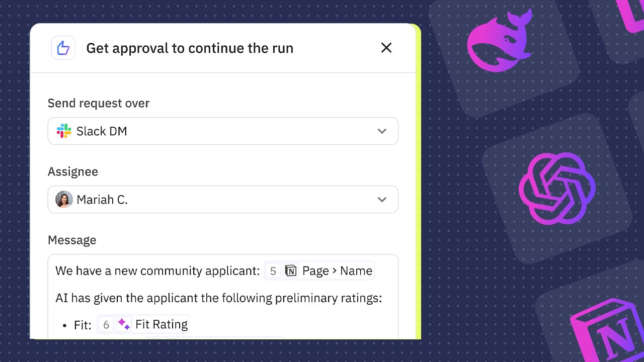Click the Assignee field label
644x362 pixels.
[73, 172]
